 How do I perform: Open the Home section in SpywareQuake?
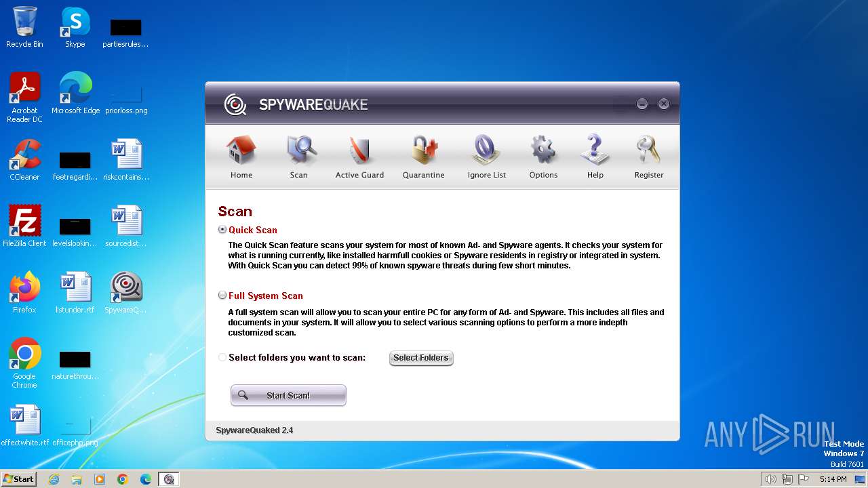click(x=241, y=157)
